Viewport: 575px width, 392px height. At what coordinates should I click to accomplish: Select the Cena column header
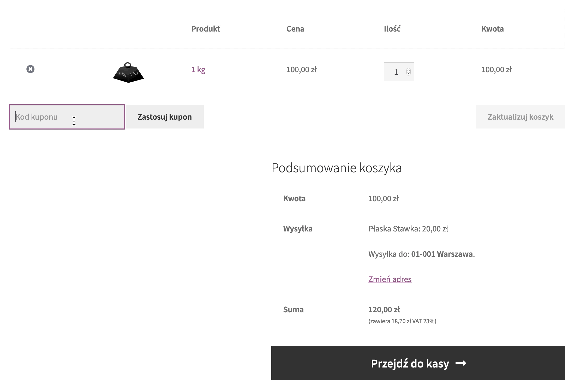point(295,29)
